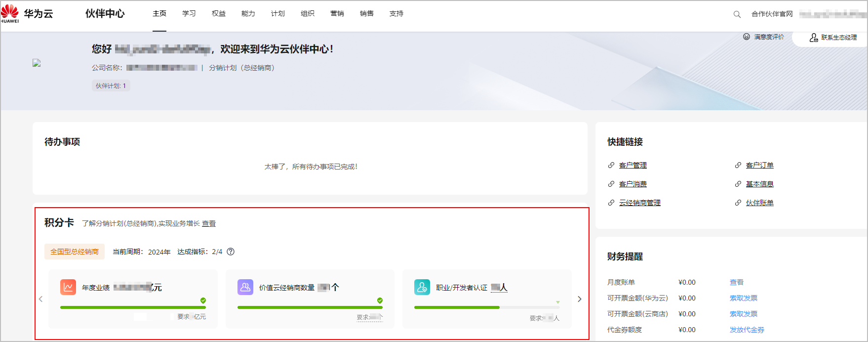Click the Huawei Cloud logo
The height and width of the screenshot is (342, 868).
tap(27, 13)
